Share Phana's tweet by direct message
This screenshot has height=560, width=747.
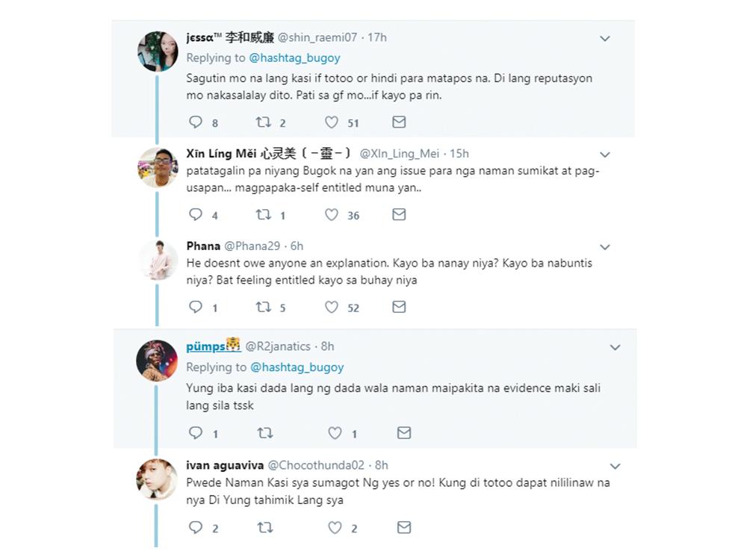click(x=399, y=307)
